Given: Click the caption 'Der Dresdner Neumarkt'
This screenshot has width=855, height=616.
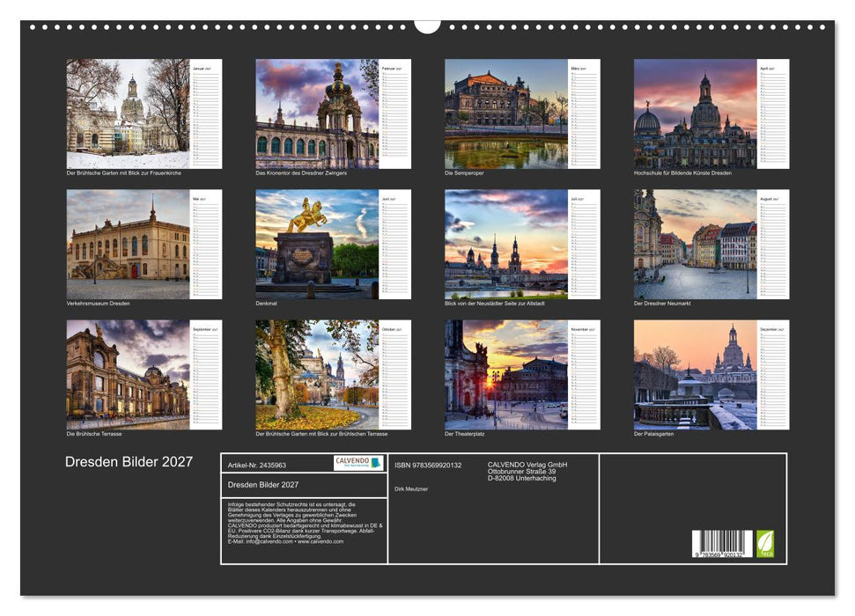Looking at the screenshot, I should pyautogui.click(x=662, y=303).
